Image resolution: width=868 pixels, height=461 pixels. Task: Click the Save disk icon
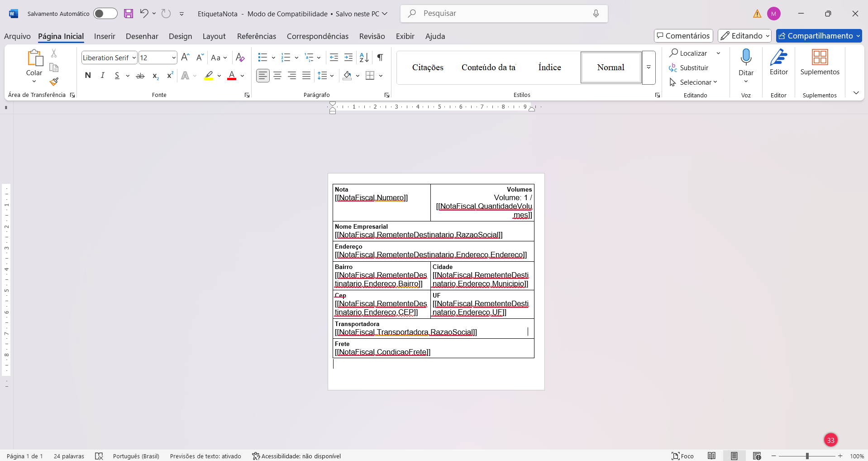click(129, 14)
